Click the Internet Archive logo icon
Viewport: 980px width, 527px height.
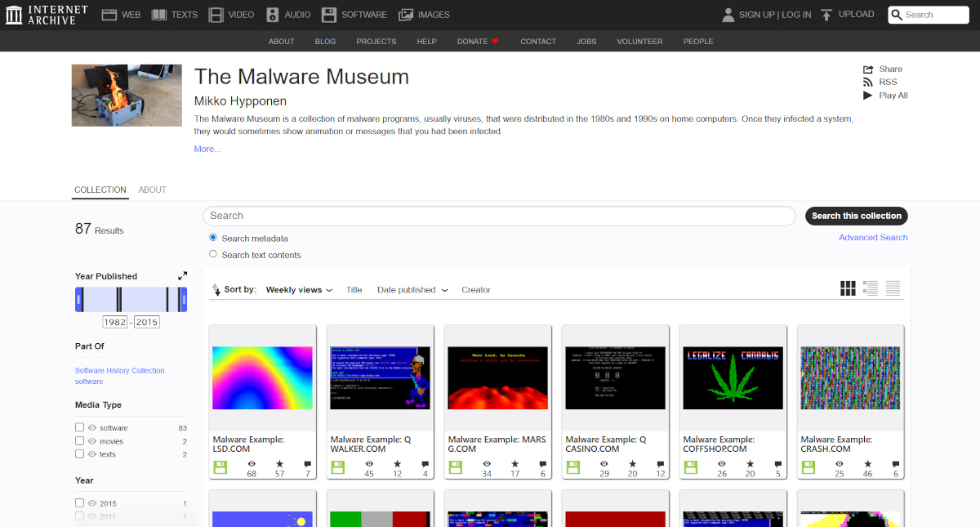[14, 15]
